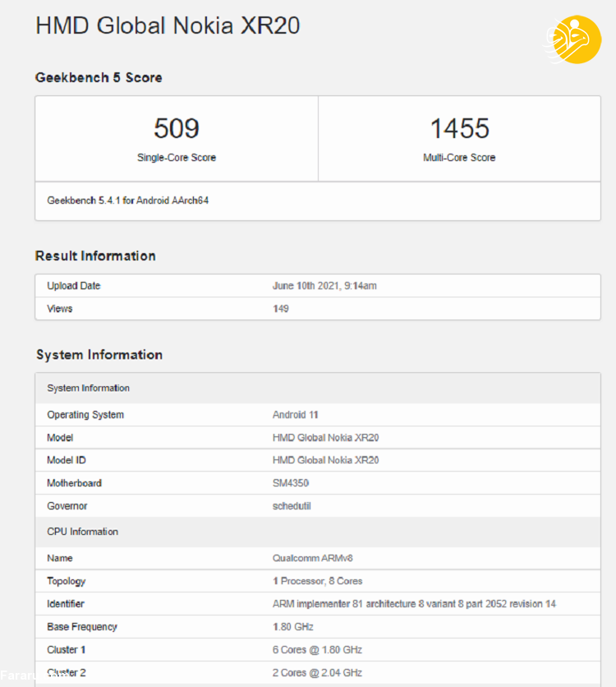Click the Model ID label
Image resolution: width=616 pixels, height=687 pixels.
tap(67, 460)
